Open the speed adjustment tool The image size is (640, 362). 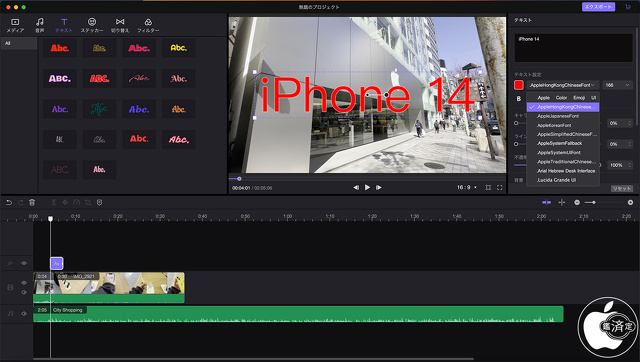pyautogui.click(x=76, y=202)
